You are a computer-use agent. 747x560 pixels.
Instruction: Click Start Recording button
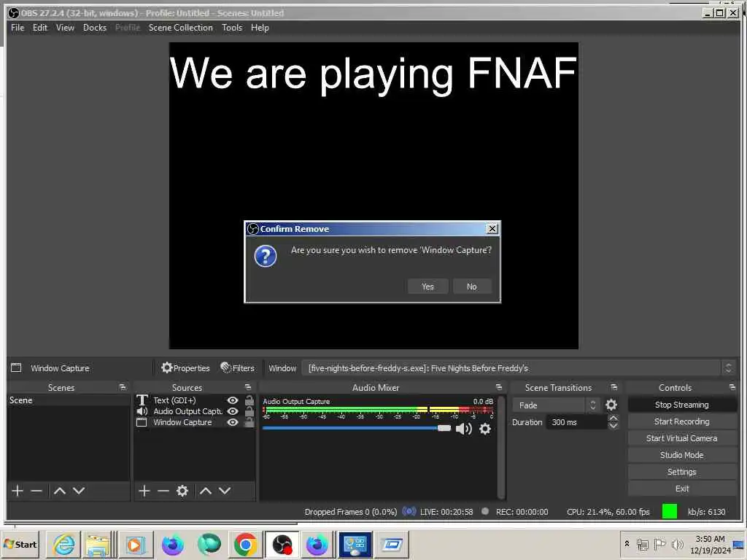coord(682,421)
